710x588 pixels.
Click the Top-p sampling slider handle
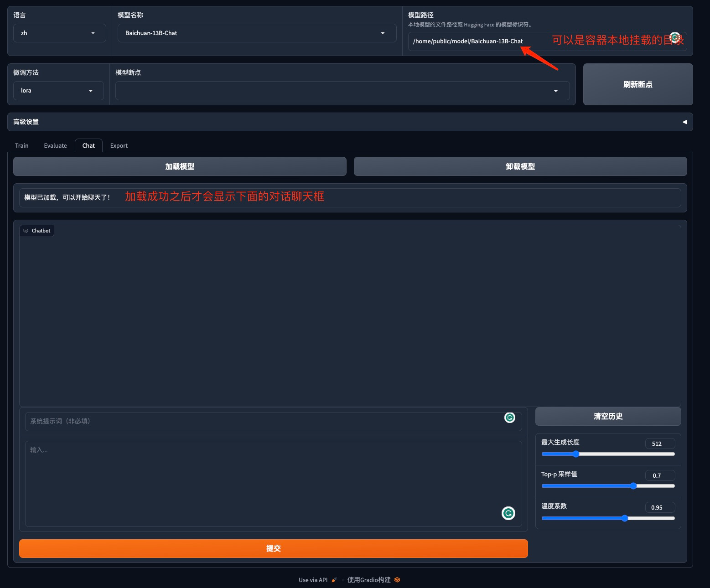point(633,486)
